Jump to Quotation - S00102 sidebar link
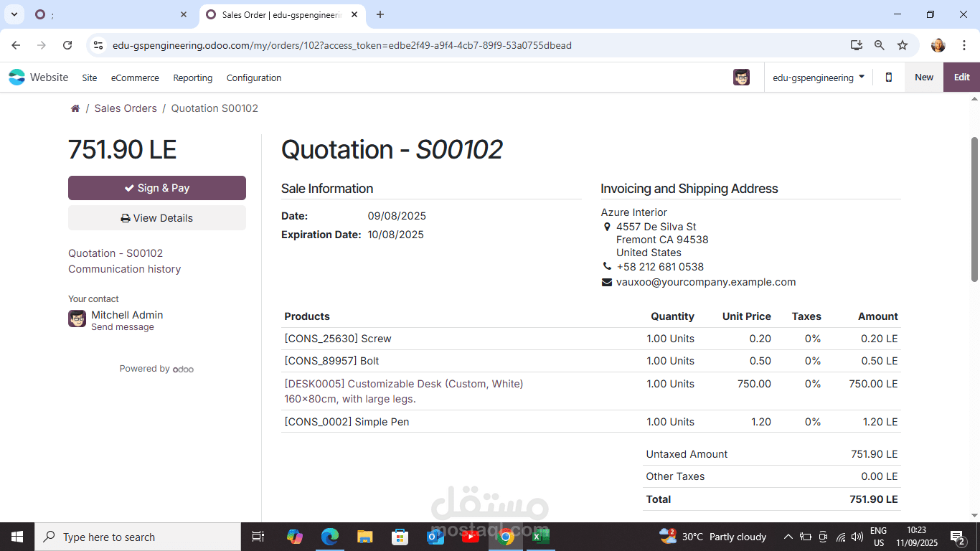980x551 pixels. (x=116, y=253)
